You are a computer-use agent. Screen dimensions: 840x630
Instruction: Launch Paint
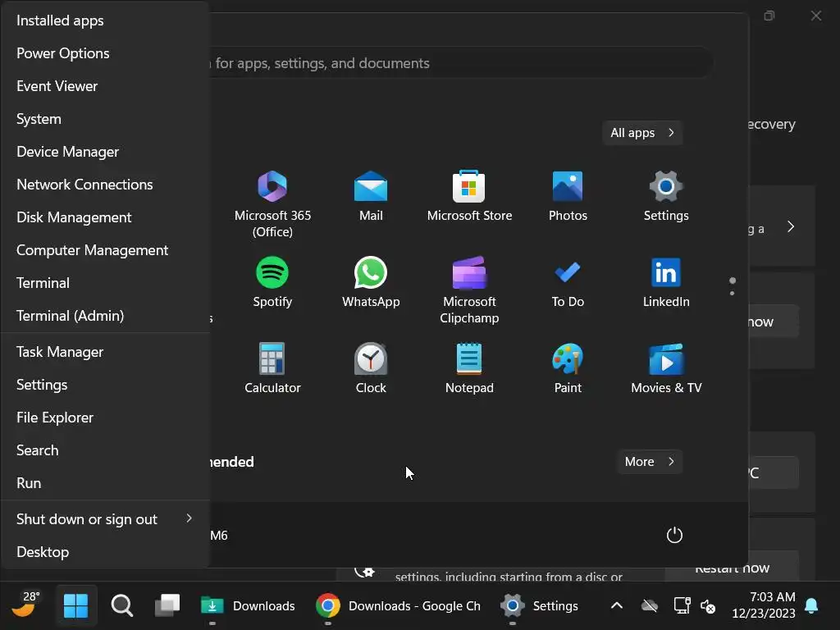[568, 368]
